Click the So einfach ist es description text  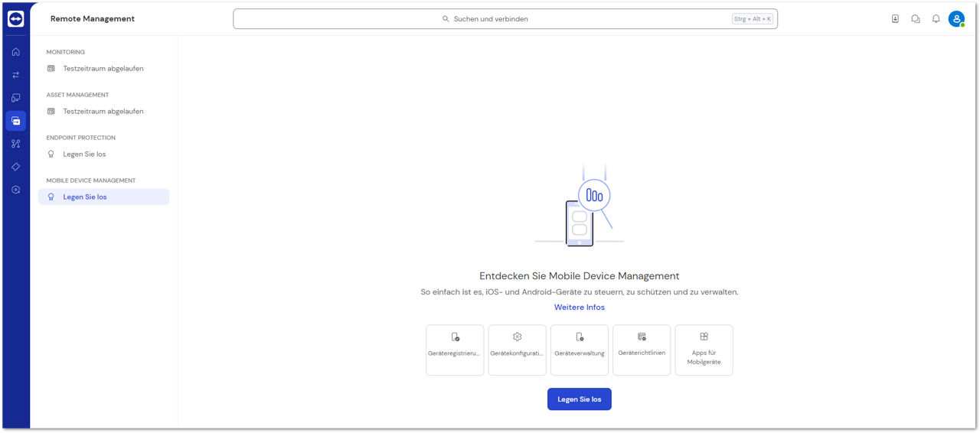580,292
